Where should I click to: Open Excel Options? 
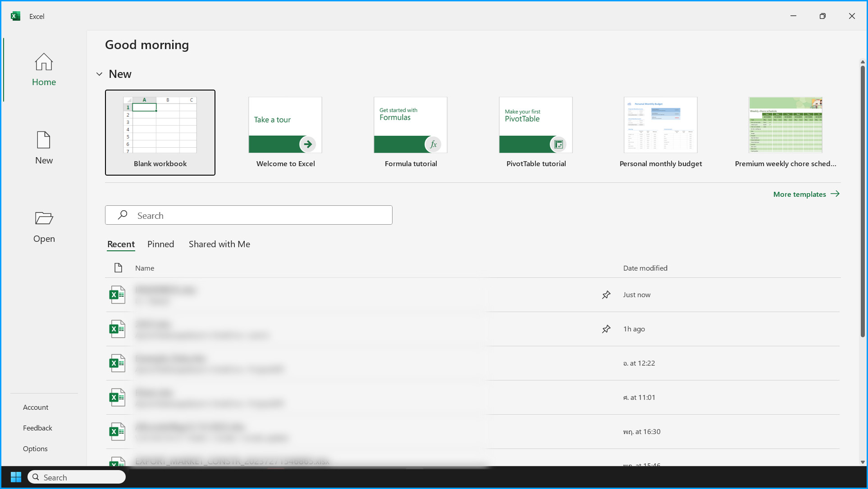pyautogui.click(x=35, y=448)
